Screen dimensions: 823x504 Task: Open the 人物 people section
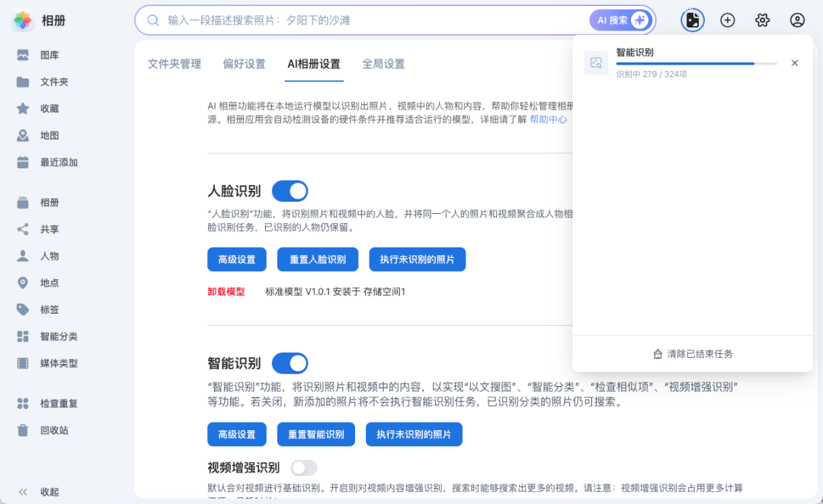pyautogui.click(x=47, y=256)
